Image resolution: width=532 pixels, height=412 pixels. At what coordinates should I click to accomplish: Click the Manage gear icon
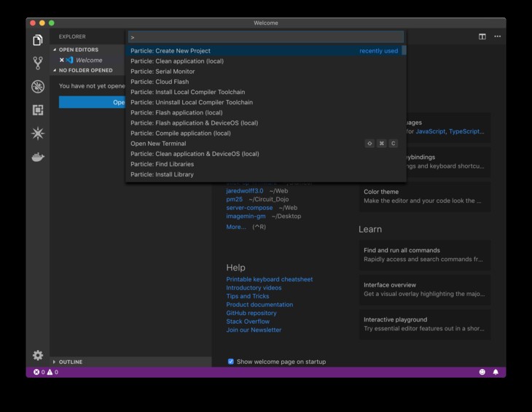click(x=38, y=355)
